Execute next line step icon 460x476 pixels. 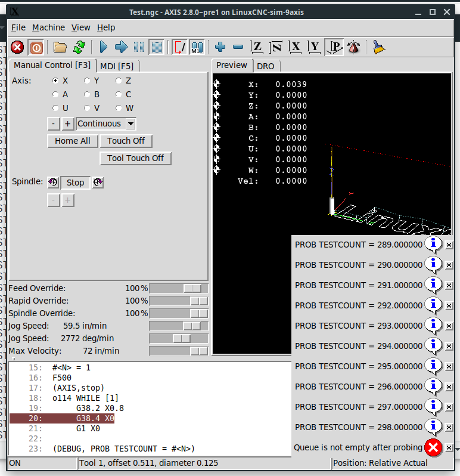121,47
